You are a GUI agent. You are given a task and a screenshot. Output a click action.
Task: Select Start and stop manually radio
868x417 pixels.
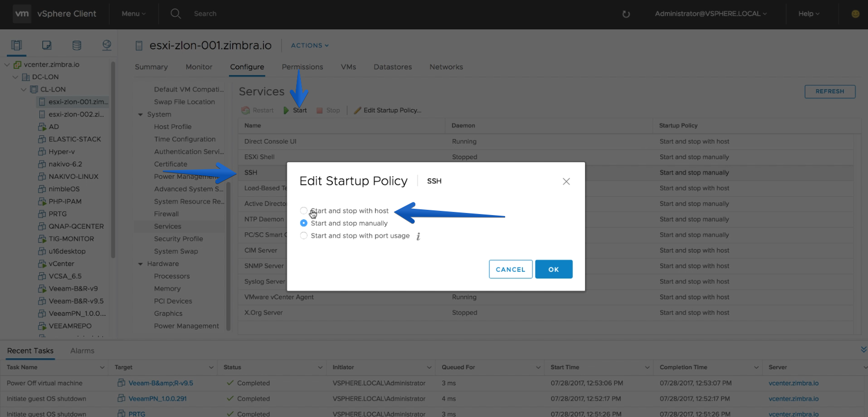click(x=304, y=223)
